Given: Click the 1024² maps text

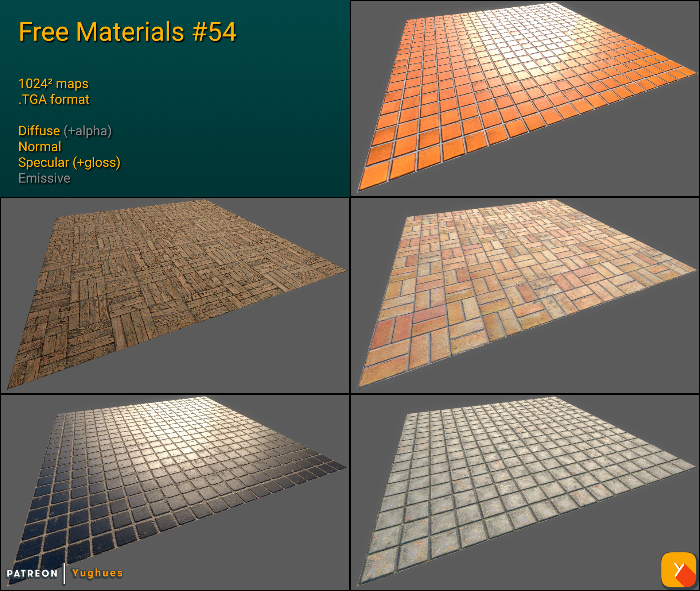Looking at the screenshot, I should point(53,84).
